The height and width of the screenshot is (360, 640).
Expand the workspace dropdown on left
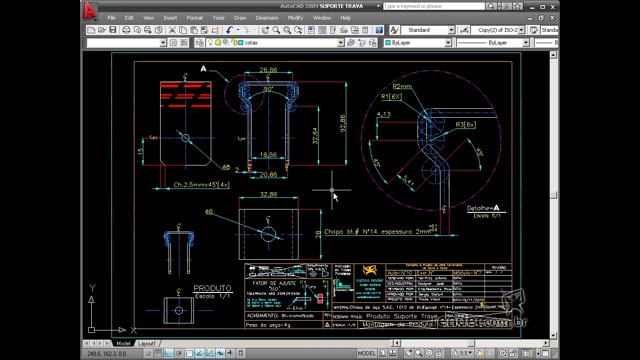pyautogui.click(x=163, y=42)
